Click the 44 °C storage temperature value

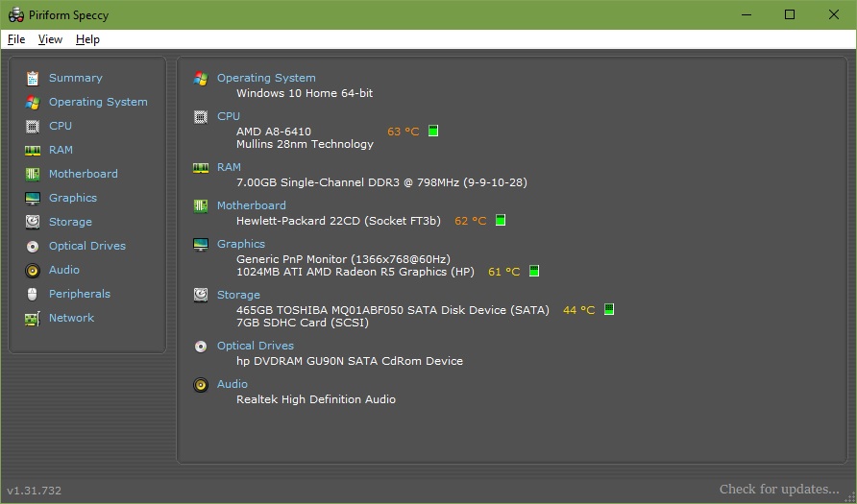[x=578, y=310]
